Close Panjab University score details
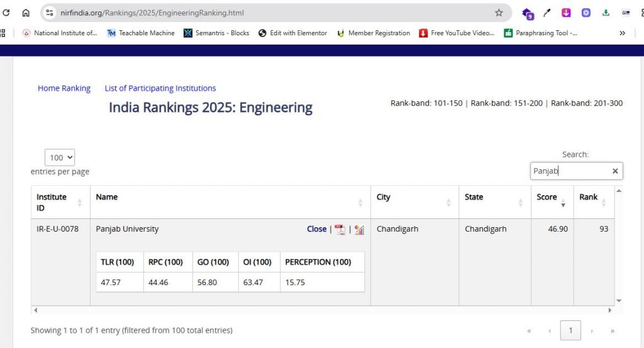Image resolution: width=644 pixels, height=348 pixels. tap(316, 229)
